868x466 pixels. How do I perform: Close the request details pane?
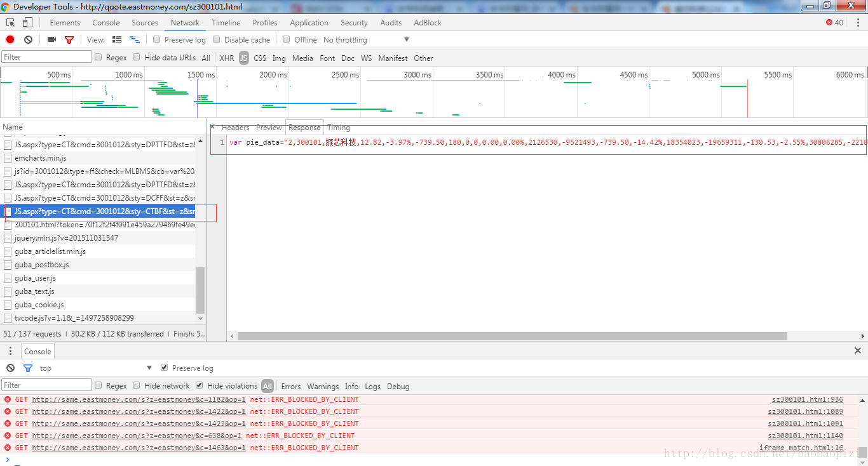tap(213, 127)
